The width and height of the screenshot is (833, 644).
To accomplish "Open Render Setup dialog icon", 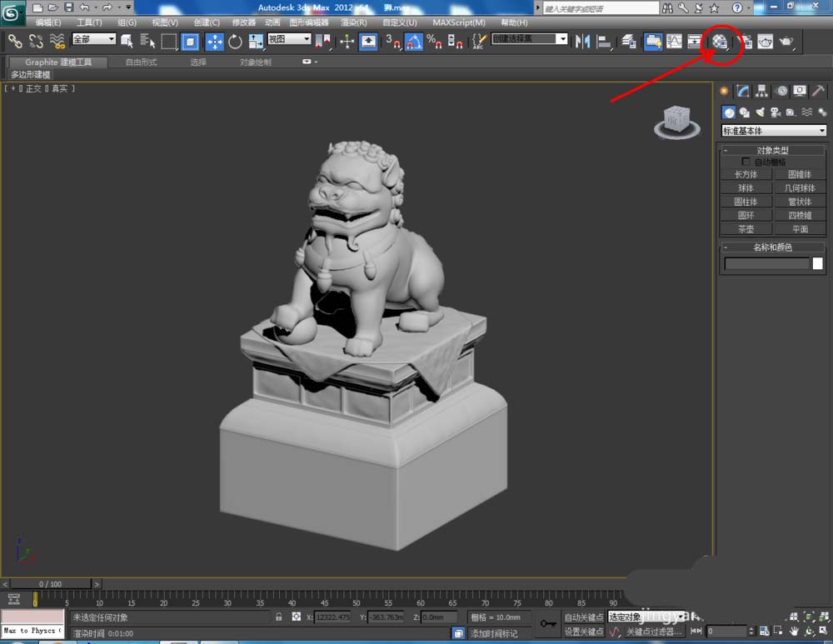I will point(746,42).
